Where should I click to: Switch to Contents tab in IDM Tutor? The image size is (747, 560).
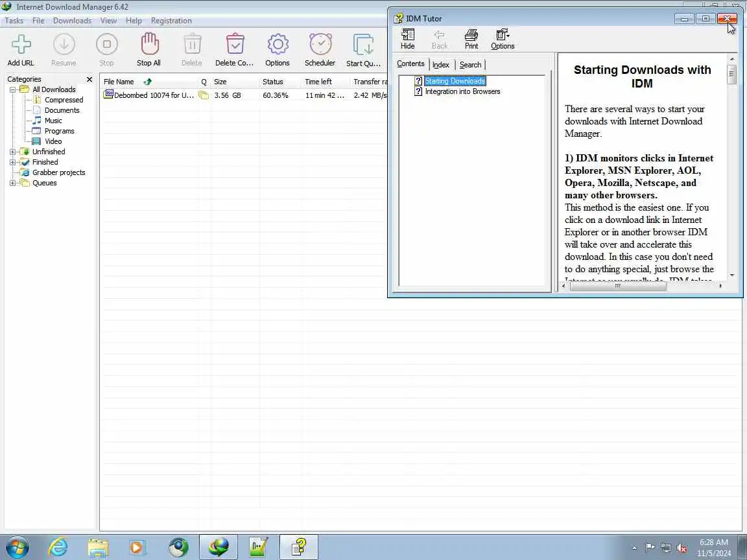410,64
